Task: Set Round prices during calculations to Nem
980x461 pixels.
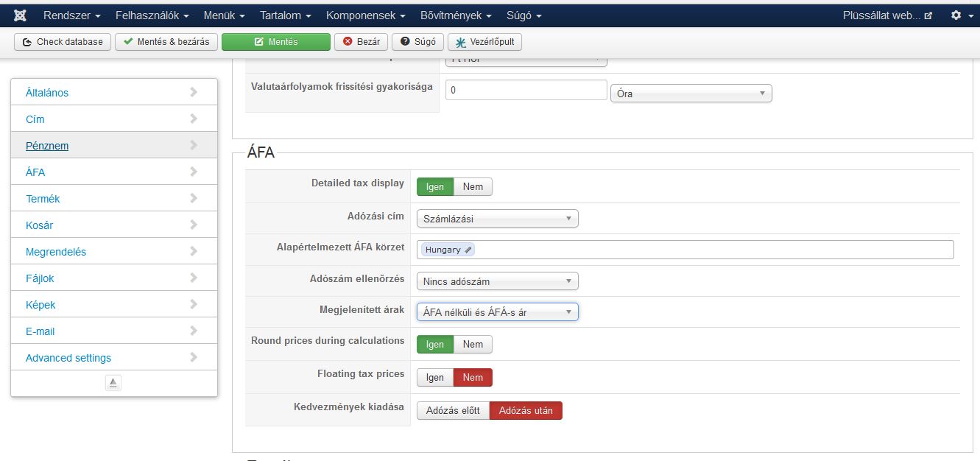Action: [473, 344]
